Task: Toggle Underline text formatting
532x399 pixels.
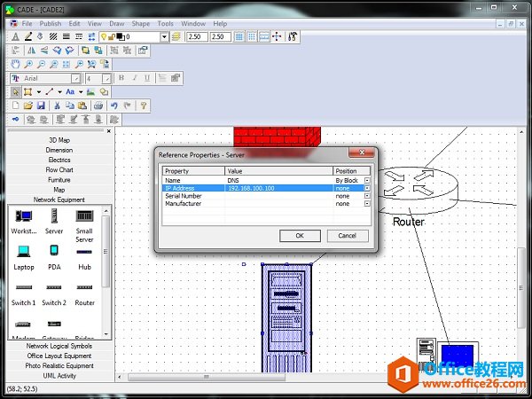Action: pos(147,78)
